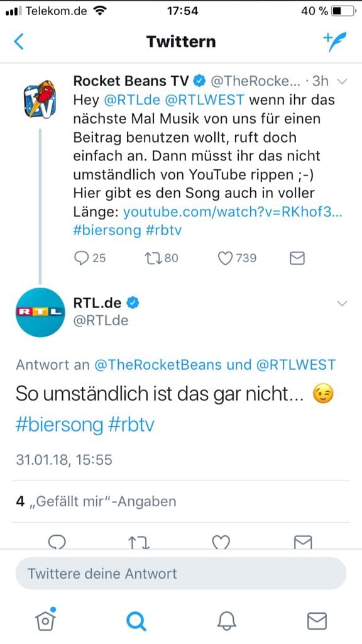Viewport: 362px width, 644px height.
Task: Share Rocket Beans tweet via message envelope
Action: click(297, 258)
